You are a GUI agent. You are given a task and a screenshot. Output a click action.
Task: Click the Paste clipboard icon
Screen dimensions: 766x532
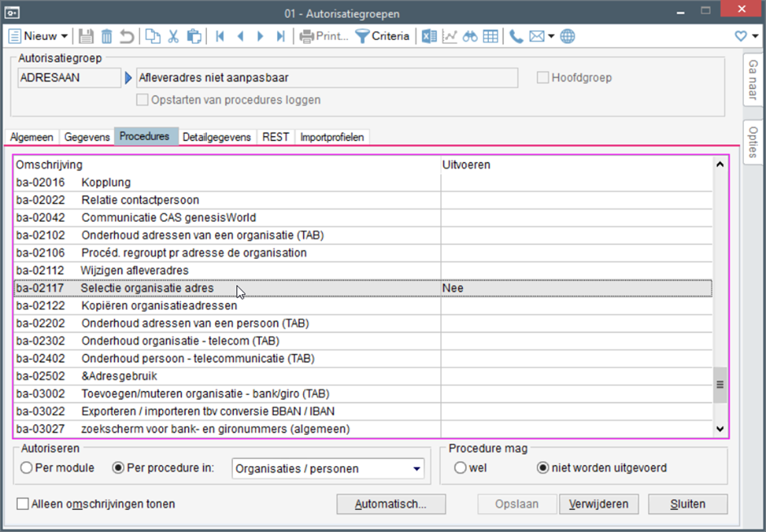click(194, 36)
